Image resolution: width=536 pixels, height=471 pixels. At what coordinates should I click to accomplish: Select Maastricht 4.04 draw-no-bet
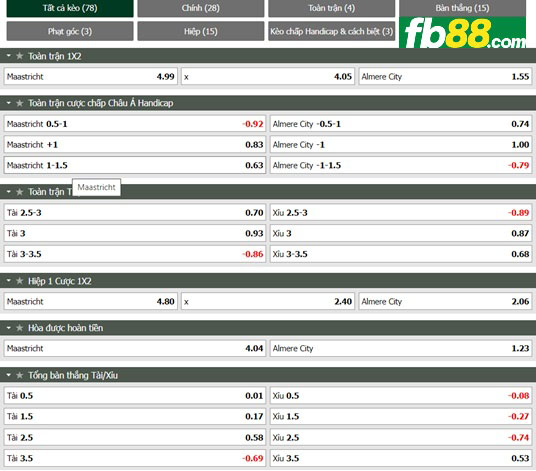tap(135, 348)
